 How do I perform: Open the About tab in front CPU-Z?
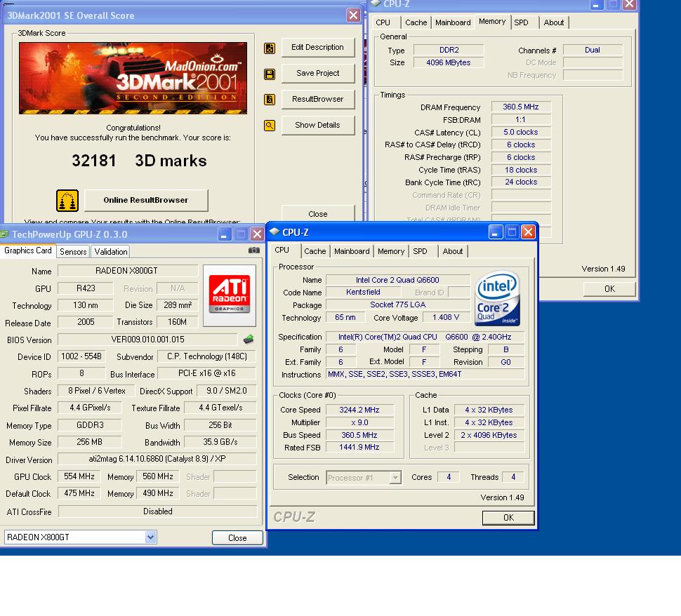(453, 251)
